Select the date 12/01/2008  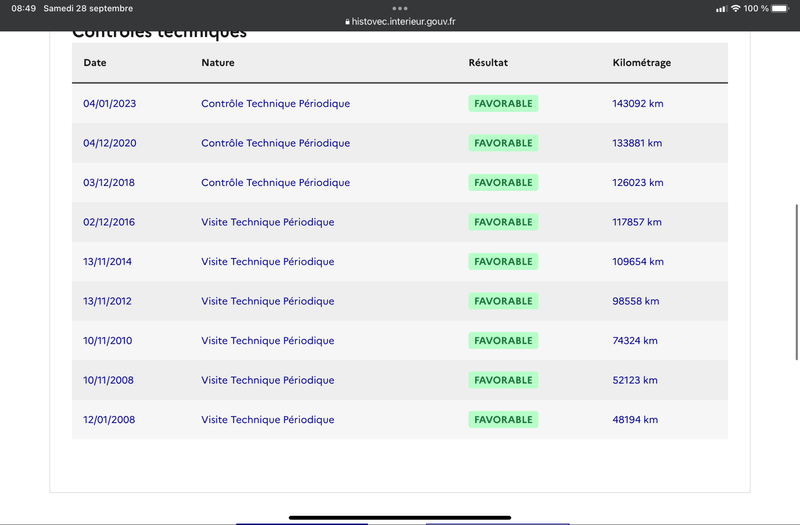(109, 419)
